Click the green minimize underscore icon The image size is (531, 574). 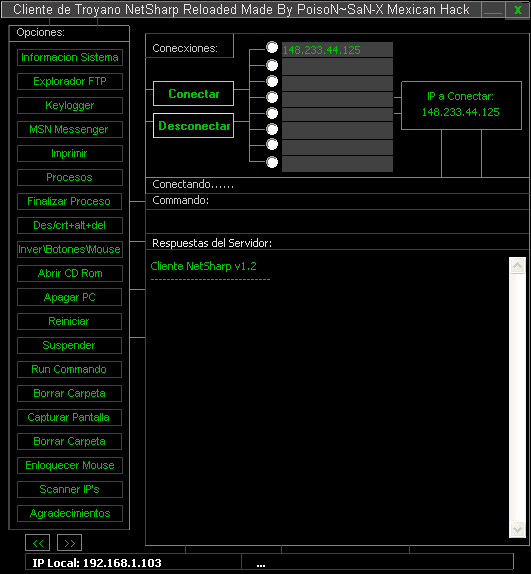click(x=492, y=10)
